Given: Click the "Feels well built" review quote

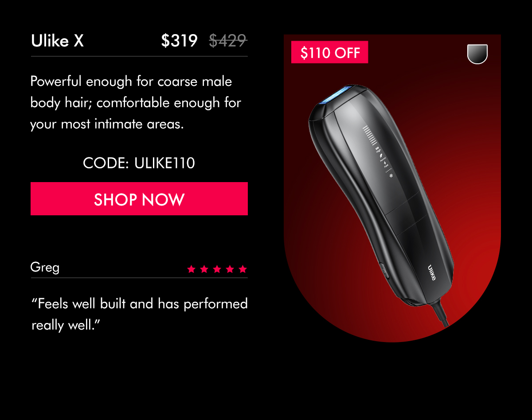Looking at the screenshot, I should point(139,314).
